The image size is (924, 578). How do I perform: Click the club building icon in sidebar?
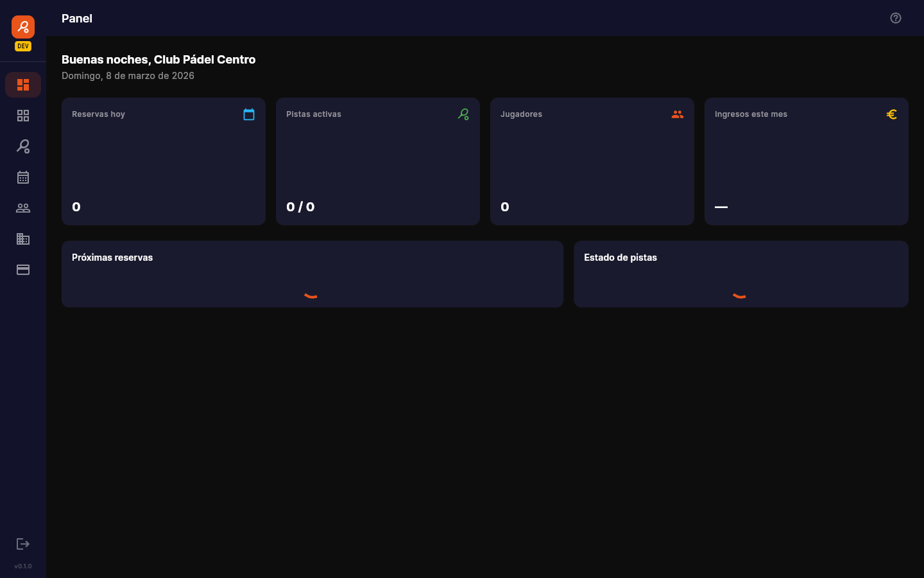tap(23, 239)
